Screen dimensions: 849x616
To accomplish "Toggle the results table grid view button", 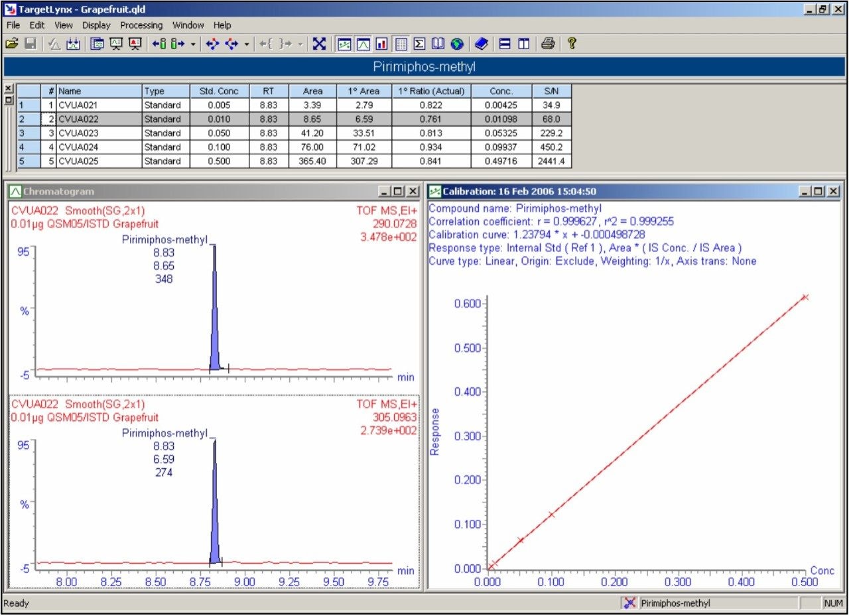I will click(x=401, y=44).
